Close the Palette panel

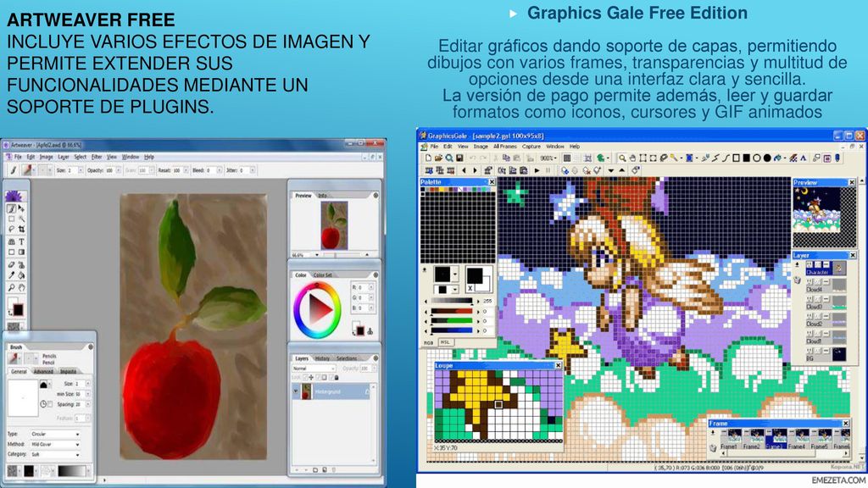tap(491, 182)
